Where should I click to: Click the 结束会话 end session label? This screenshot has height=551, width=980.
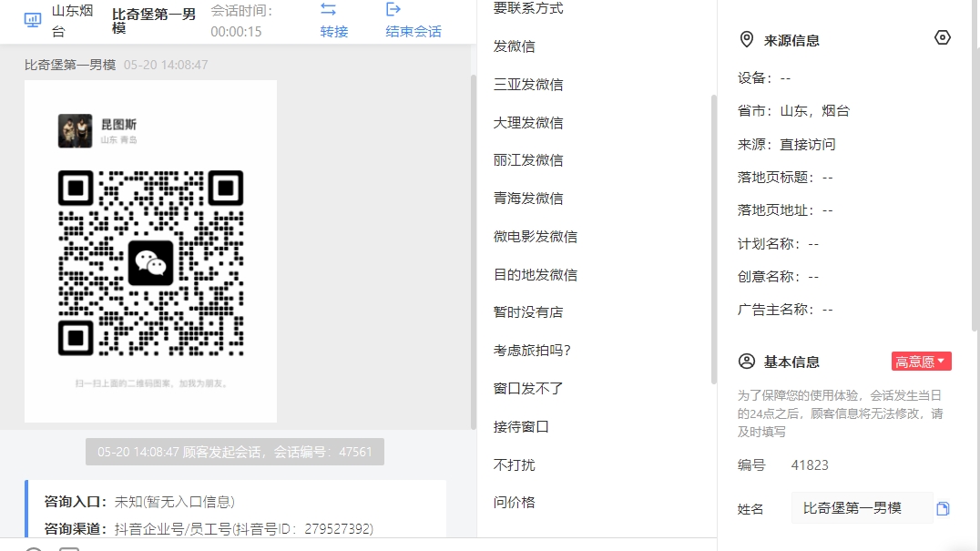(x=413, y=31)
